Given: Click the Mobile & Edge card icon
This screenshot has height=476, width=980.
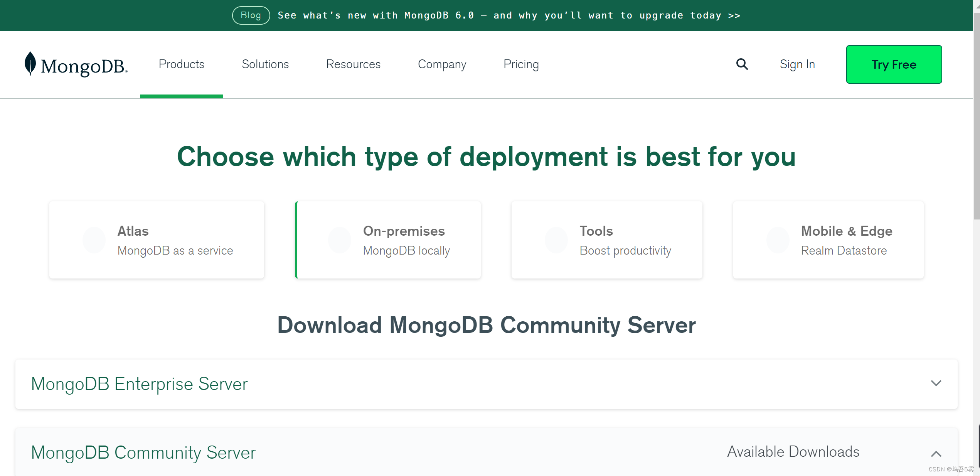Looking at the screenshot, I should (x=778, y=240).
